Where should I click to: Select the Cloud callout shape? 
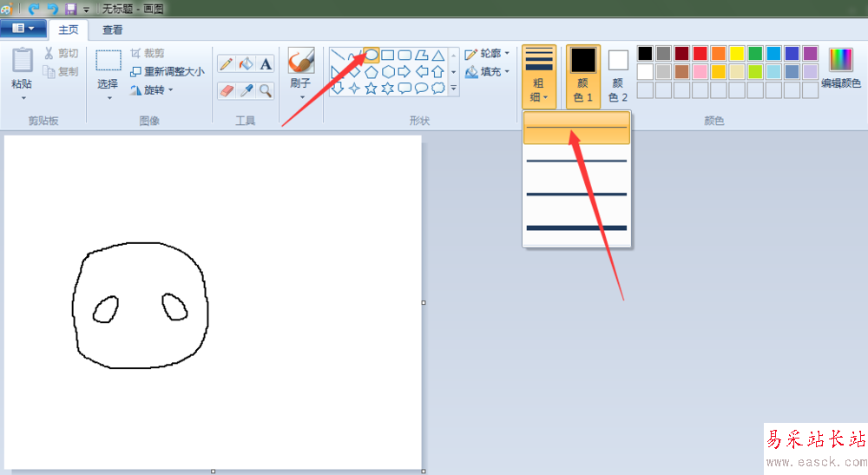tap(437, 88)
